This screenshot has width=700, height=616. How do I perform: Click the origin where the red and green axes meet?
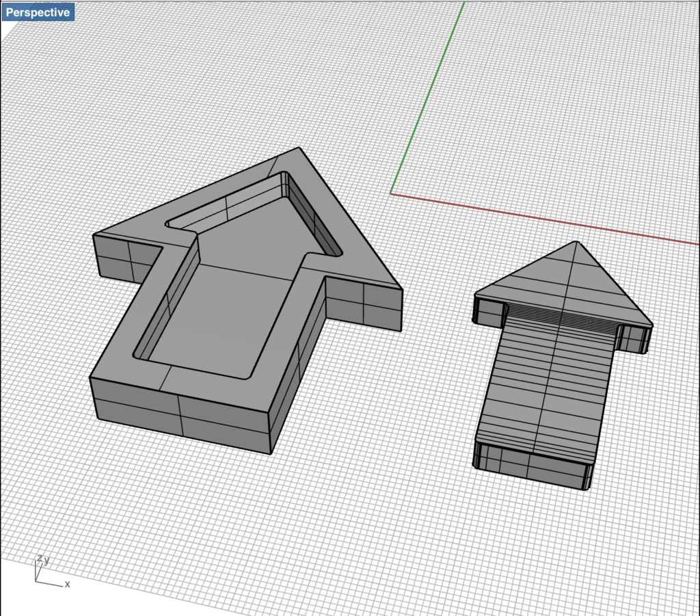(391, 193)
